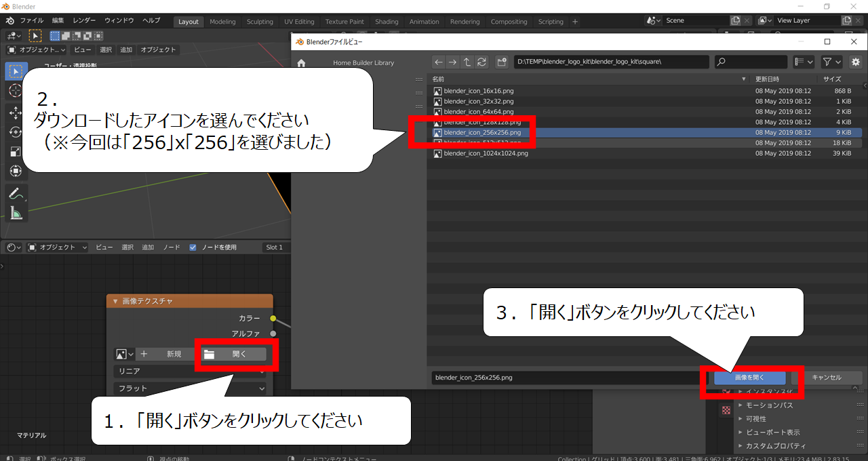
Task: Browse images dropdown in image texture node
Action: click(x=125, y=354)
